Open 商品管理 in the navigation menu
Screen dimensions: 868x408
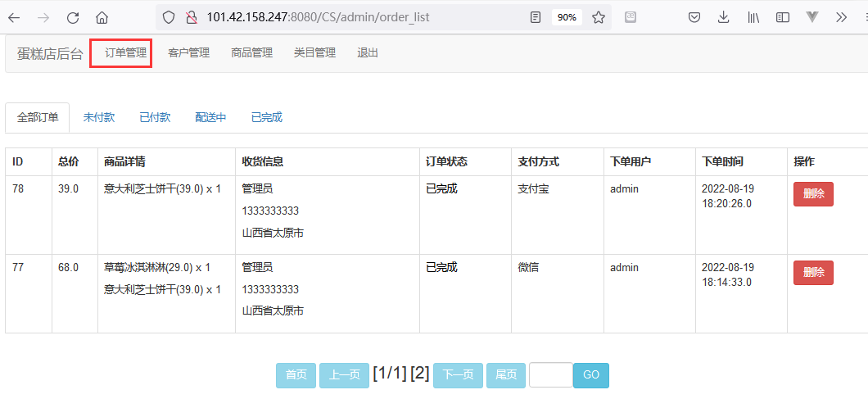[x=251, y=52]
